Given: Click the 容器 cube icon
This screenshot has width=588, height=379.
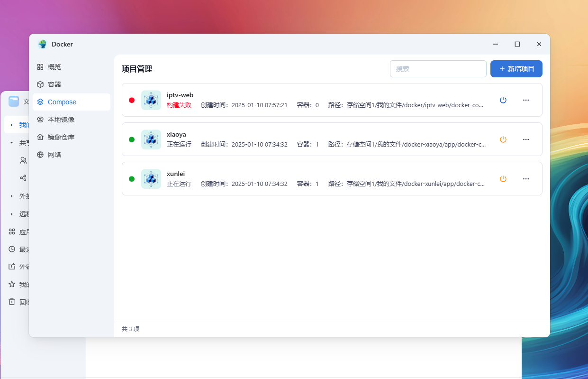Looking at the screenshot, I should point(40,84).
